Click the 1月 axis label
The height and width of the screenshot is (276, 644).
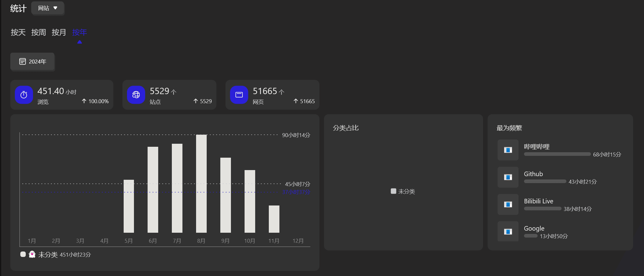click(x=32, y=241)
